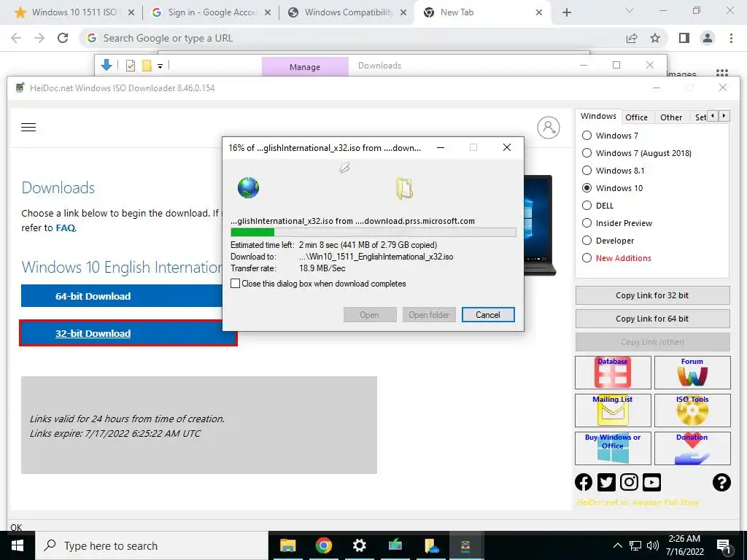Screen dimensions: 747x560
Task: Select the DELL radio button
Action: pos(587,206)
